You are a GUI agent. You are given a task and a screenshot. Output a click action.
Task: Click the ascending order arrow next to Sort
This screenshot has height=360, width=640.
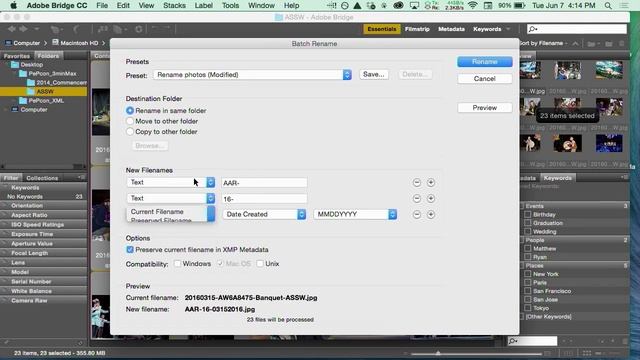coord(575,43)
